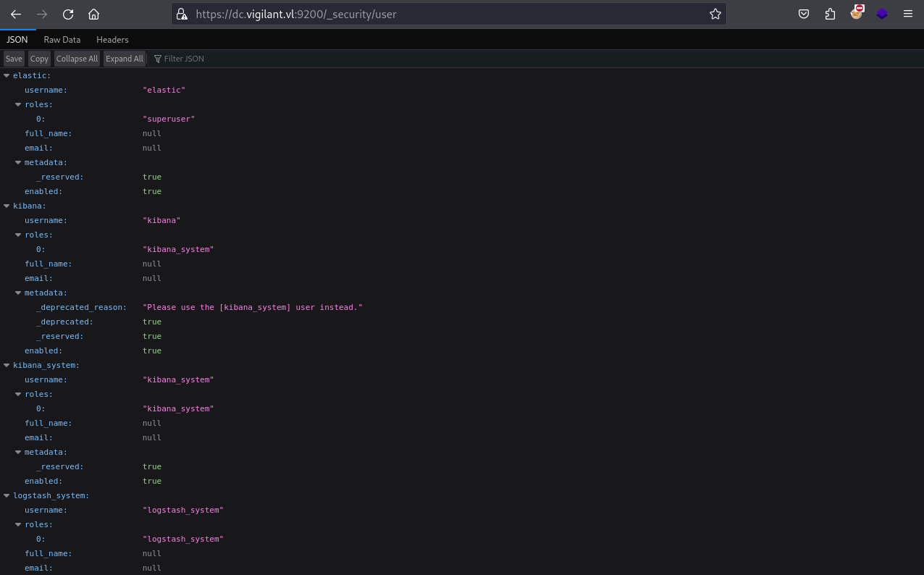Go back to the previous page
Viewport: 924px width, 575px height.
pos(16,14)
